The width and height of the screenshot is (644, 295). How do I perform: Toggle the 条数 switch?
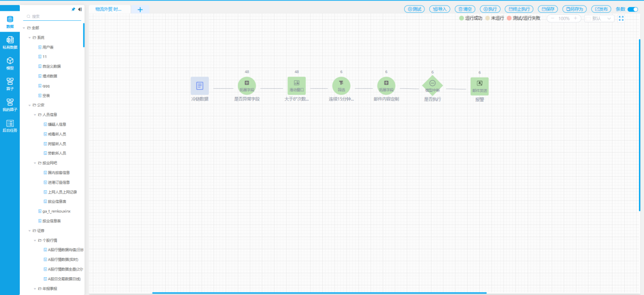point(632,9)
